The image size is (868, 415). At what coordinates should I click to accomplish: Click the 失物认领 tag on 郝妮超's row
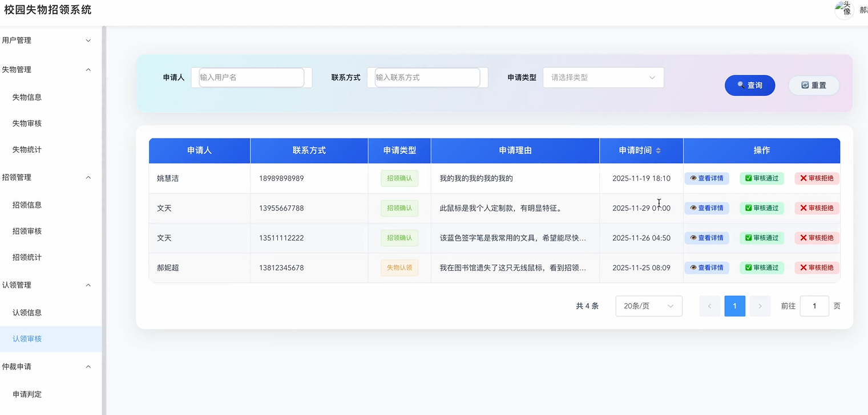[x=399, y=267]
